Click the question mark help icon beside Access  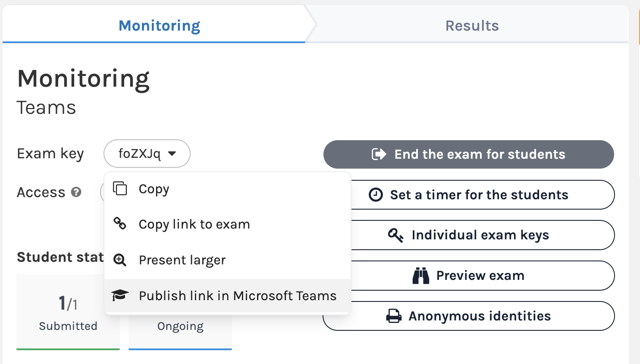(x=75, y=193)
